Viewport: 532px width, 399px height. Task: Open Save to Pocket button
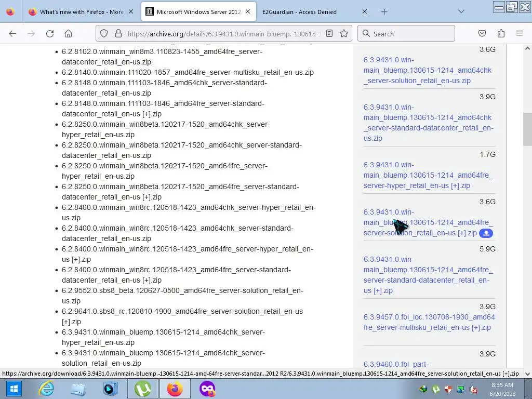(x=482, y=34)
